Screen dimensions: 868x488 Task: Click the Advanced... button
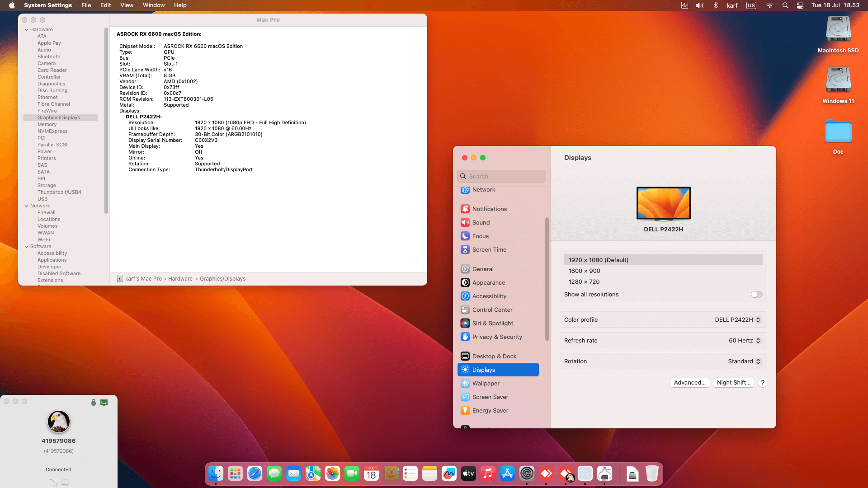pyautogui.click(x=689, y=382)
